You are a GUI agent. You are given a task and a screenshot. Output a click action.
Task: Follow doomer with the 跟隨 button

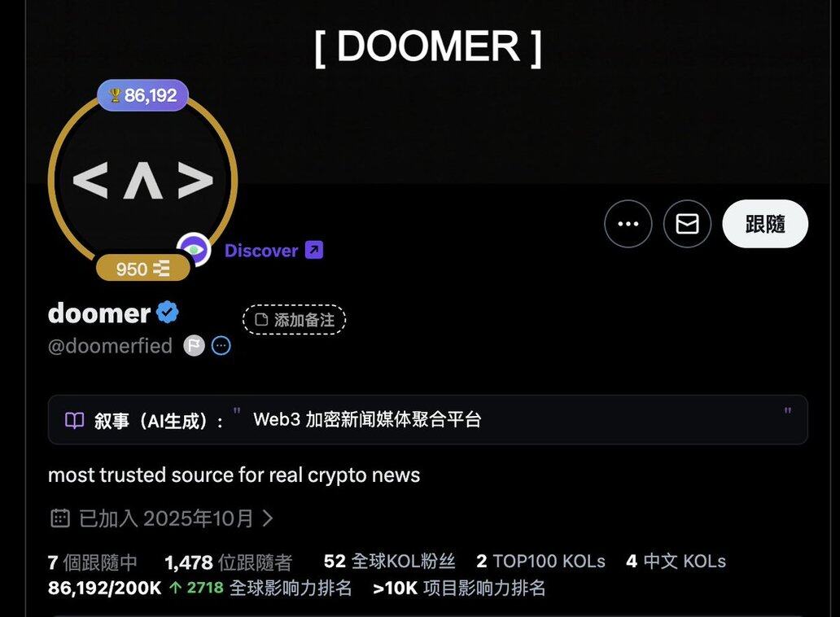[765, 224]
